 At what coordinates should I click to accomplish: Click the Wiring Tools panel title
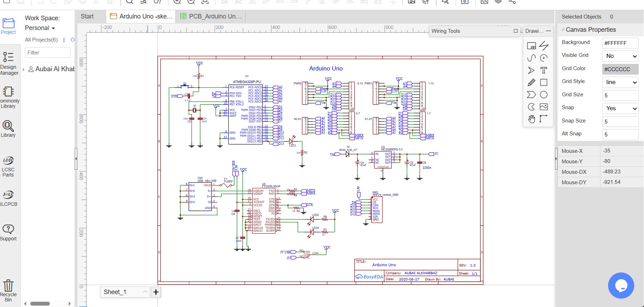pos(446,31)
